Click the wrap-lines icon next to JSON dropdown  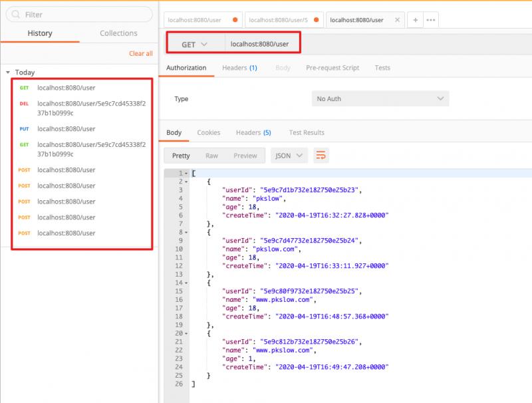click(x=321, y=155)
